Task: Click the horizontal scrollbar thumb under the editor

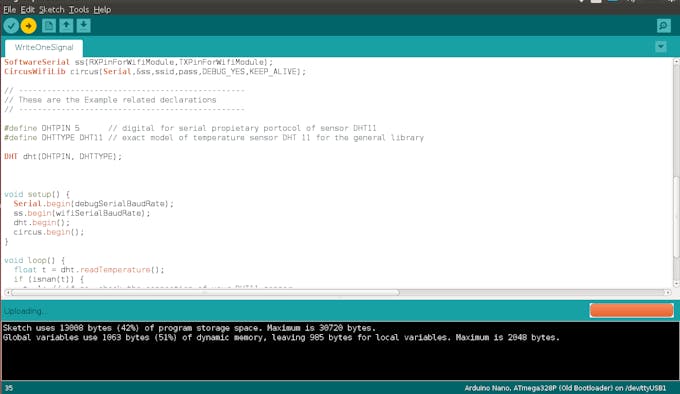Action: point(205,293)
